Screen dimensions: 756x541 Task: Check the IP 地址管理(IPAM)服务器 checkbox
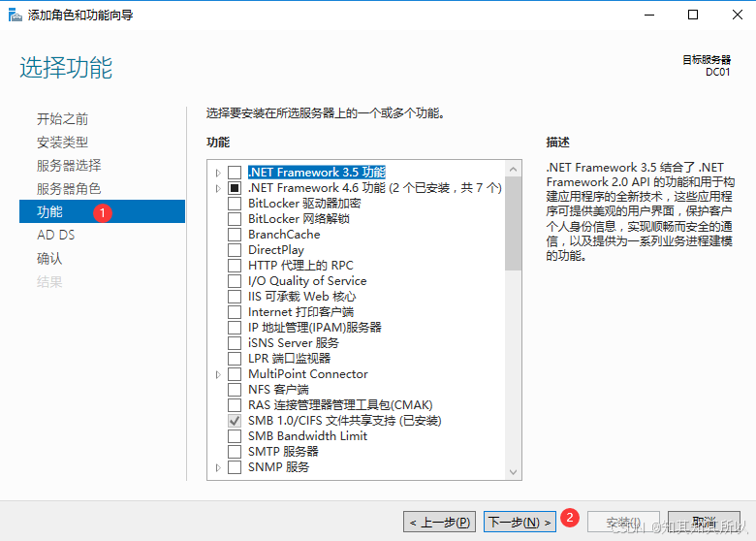(x=235, y=328)
